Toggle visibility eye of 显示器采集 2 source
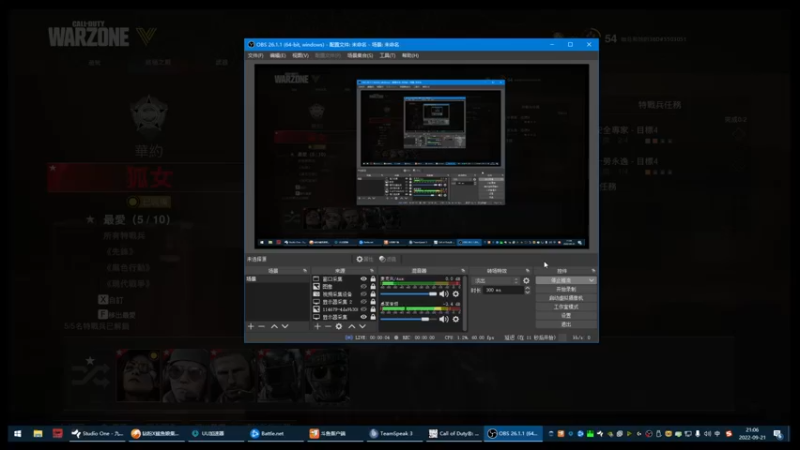The image size is (800, 450). coord(364,302)
